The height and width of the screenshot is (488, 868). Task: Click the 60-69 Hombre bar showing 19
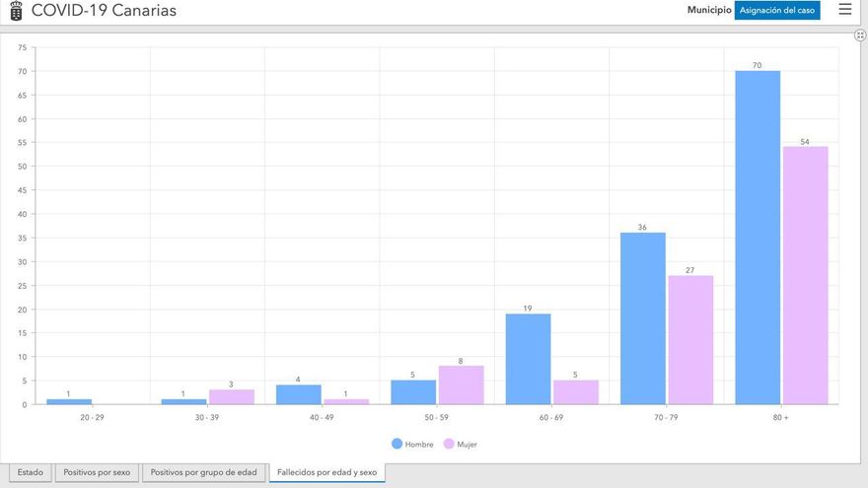coord(528,359)
